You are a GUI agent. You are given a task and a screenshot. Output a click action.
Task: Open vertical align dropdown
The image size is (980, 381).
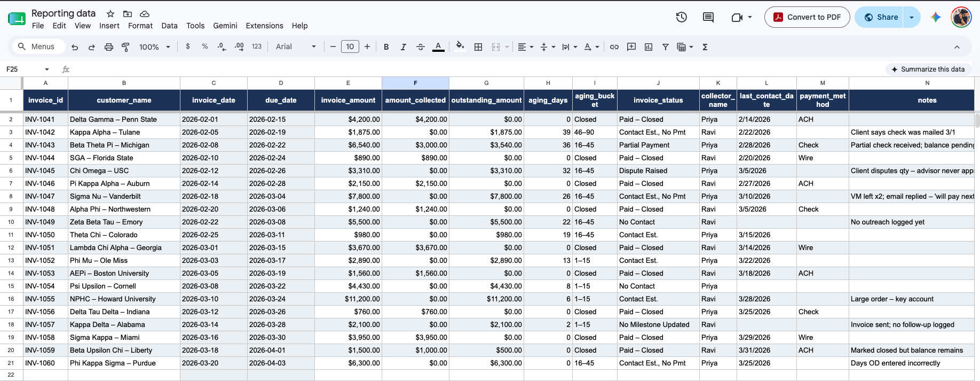[548, 47]
